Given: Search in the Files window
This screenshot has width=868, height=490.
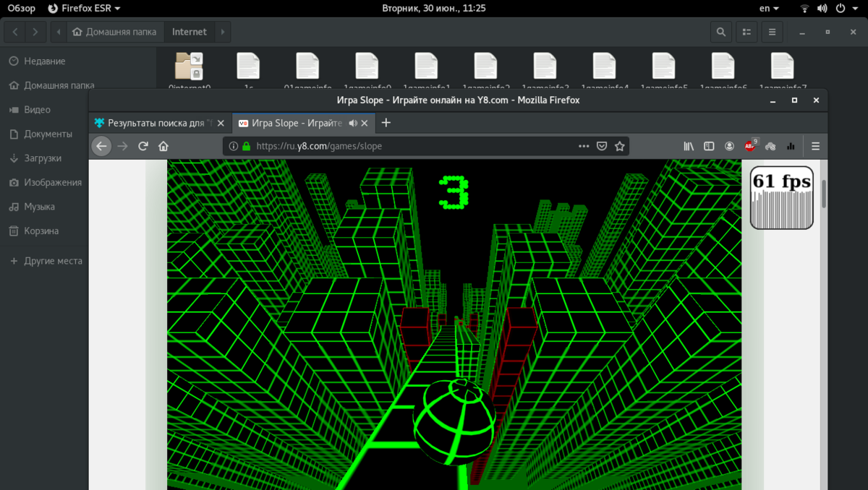Looking at the screenshot, I should coord(721,32).
